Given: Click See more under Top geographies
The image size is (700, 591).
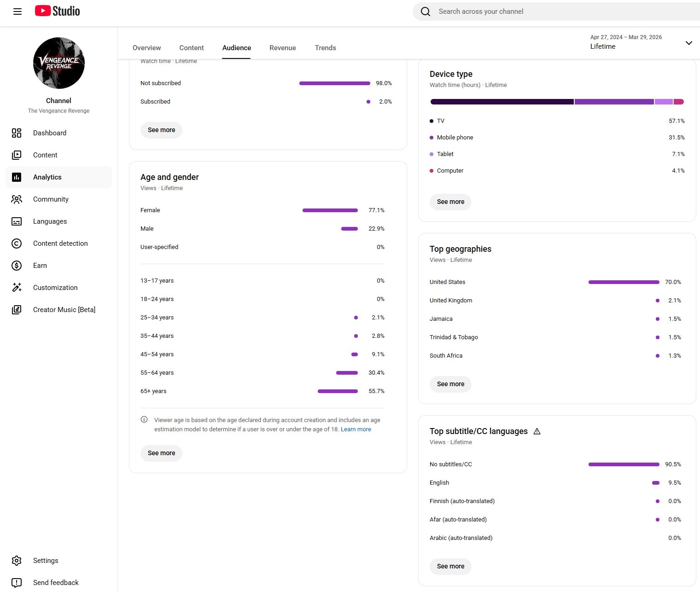Looking at the screenshot, I should pos(450,384).
